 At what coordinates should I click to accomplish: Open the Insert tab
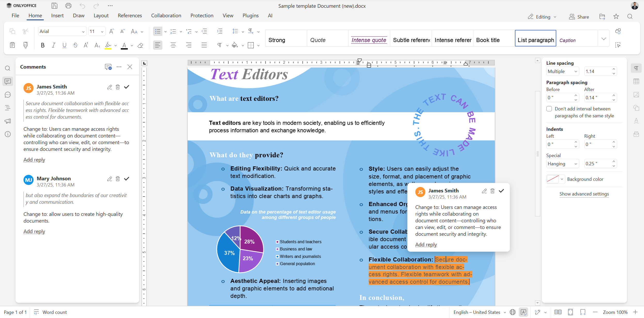[57, 15]
